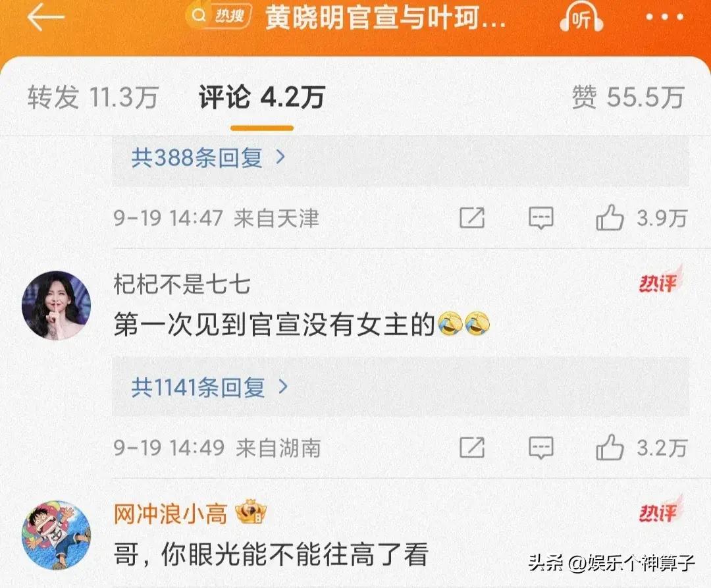The image size is (711, 588).
Task: Tap the cartoon avatar of 网冲浪小高
Action: coord(56,535)
